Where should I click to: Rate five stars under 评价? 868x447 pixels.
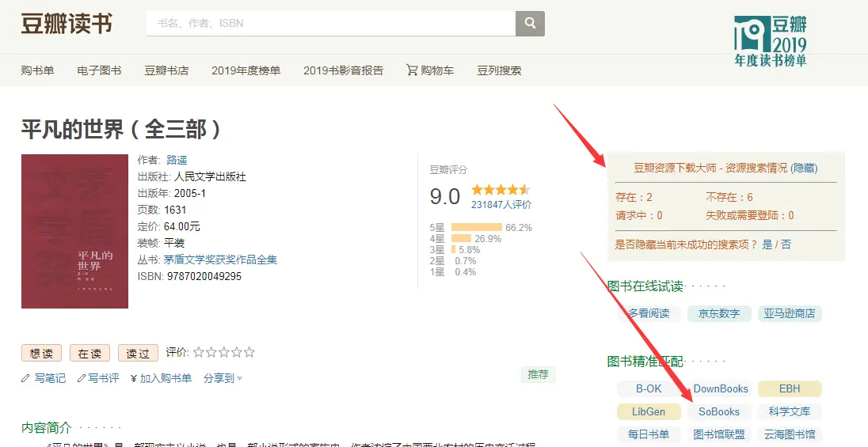coord(249,352)
